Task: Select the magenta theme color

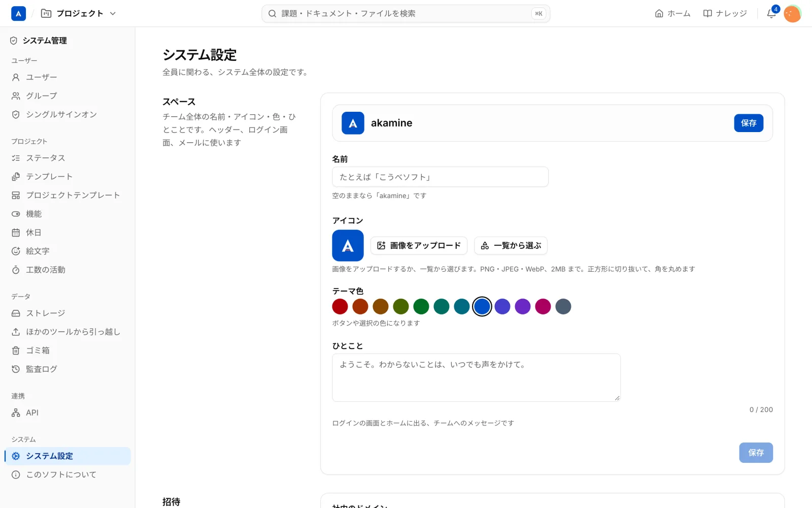Action: (543, 306)
